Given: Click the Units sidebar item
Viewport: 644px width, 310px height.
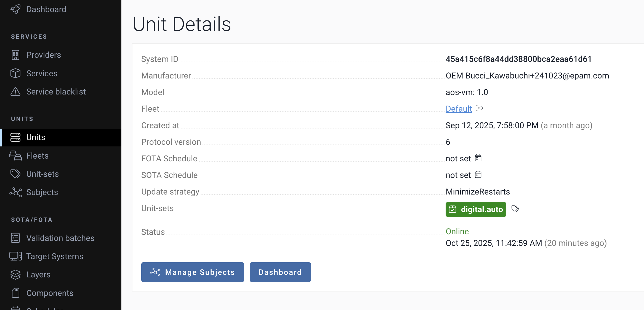Looking at the screenshot, I should pyautogui.click(x=36, y=137).
